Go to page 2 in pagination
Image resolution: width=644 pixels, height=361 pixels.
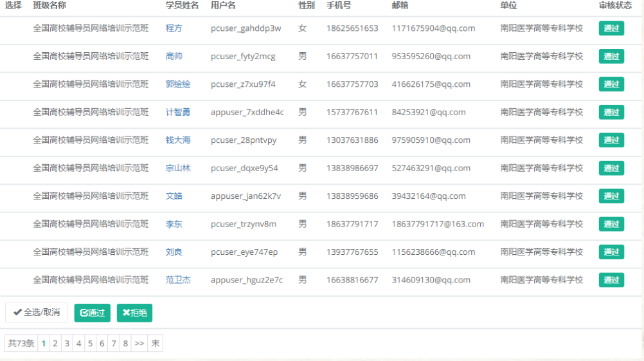pyautogui.click(x=55, y=344)
